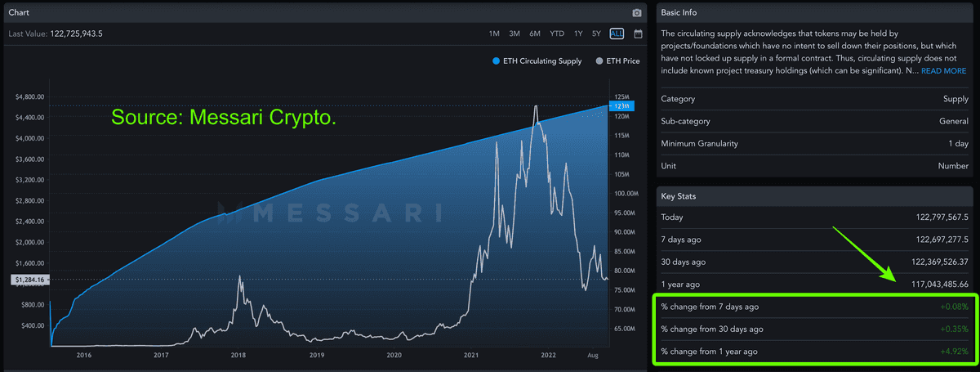The height and width of the screenshot is (372, 980).
Task: Switch chart to 6M range
Action: [535, 34]
